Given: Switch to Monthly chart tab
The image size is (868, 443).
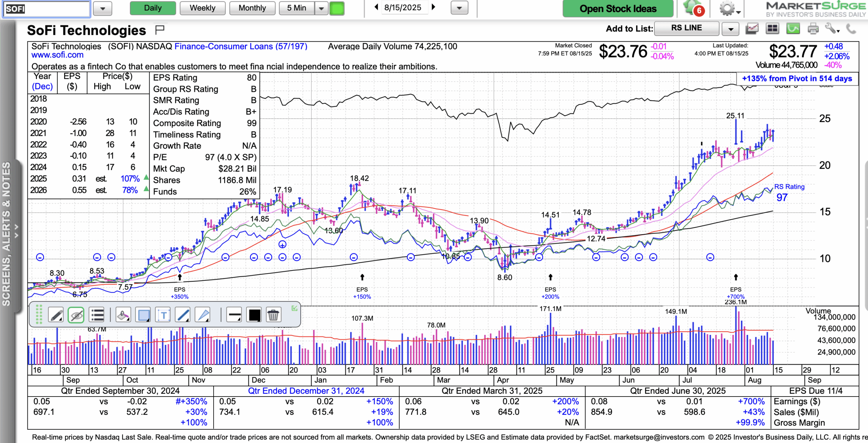Looking at the screenshot, I should (x=252, y=8).
